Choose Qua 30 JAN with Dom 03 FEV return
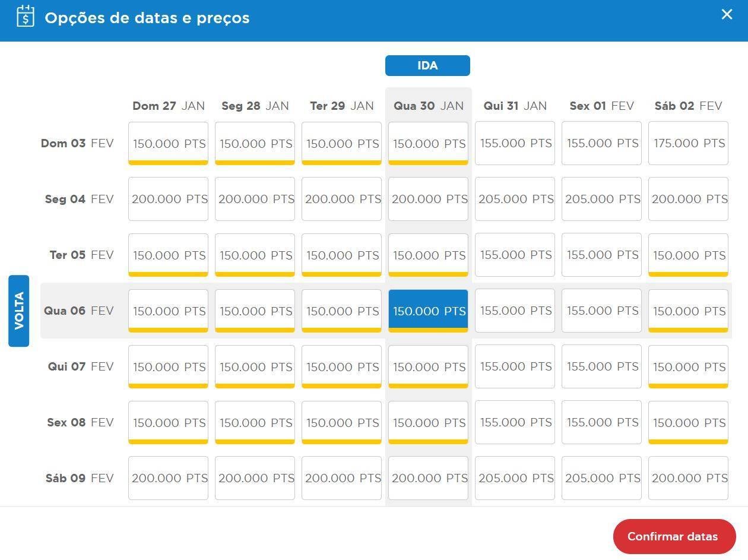 (x=428, y=143)
